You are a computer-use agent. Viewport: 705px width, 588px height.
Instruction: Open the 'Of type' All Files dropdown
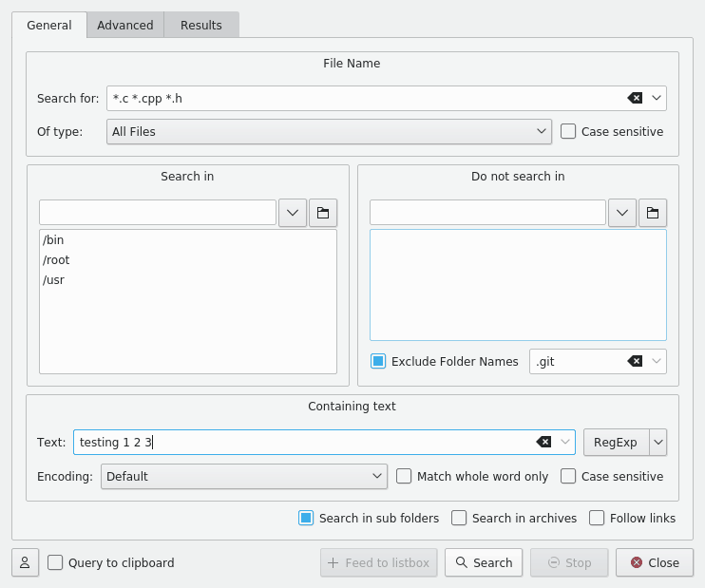[x=328, y=132]
